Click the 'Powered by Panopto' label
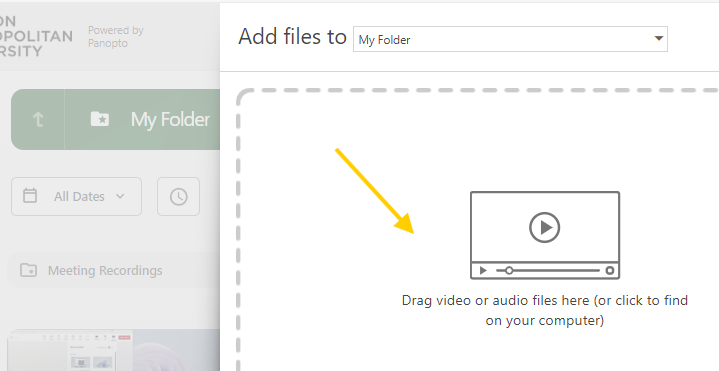Viewport: 719px width, 371px height. (x=116, y=37)
